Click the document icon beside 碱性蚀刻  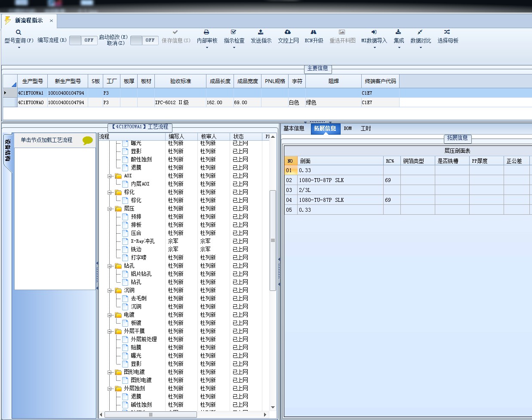click(x=125, y=405)
